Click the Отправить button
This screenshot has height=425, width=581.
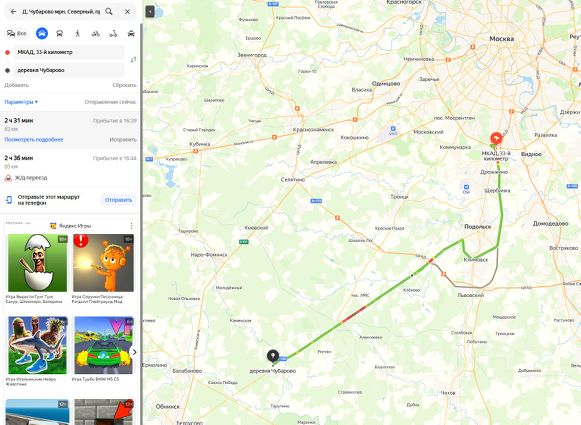[118, 200]
